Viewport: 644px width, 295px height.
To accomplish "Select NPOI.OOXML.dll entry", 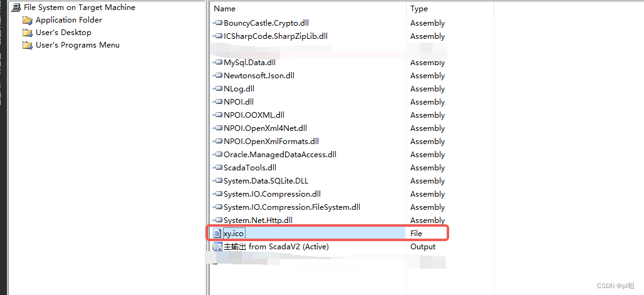I will pyautogui.click(x=254, y=115).
